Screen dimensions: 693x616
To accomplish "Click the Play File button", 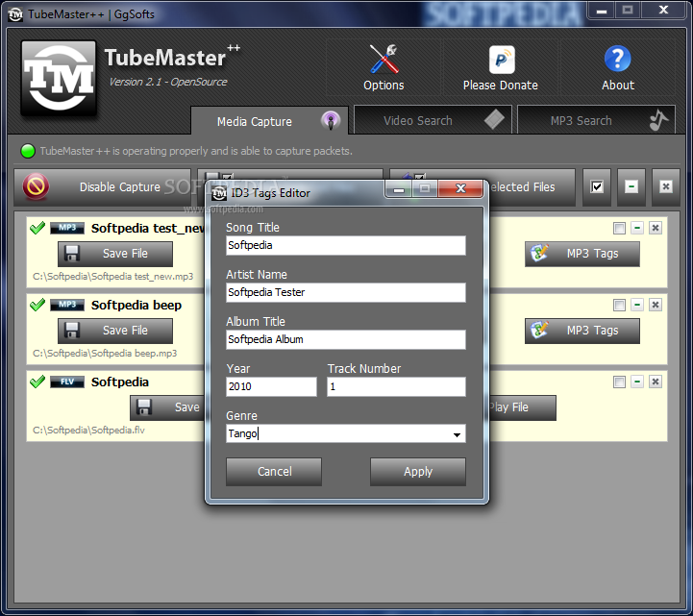I will click(522, 407).
